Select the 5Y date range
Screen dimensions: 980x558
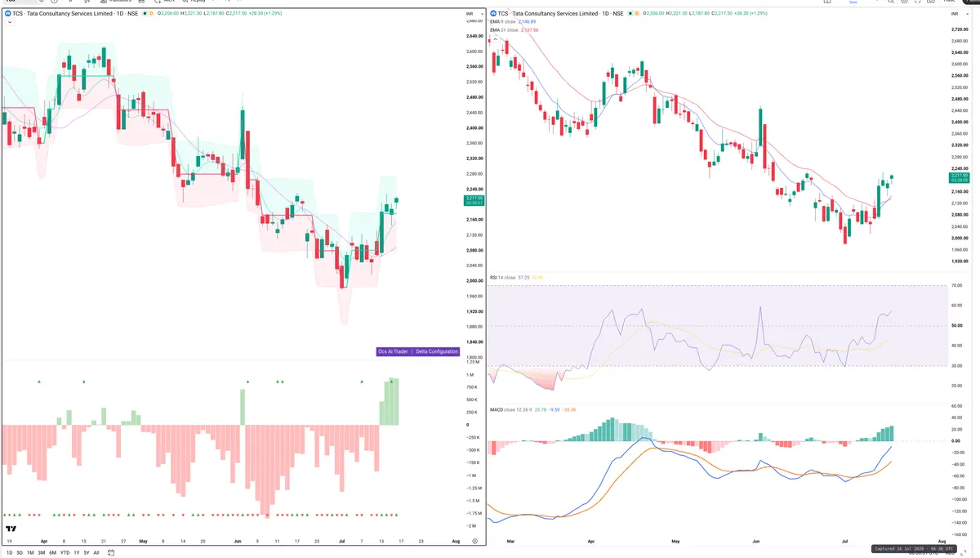point(87,552)
